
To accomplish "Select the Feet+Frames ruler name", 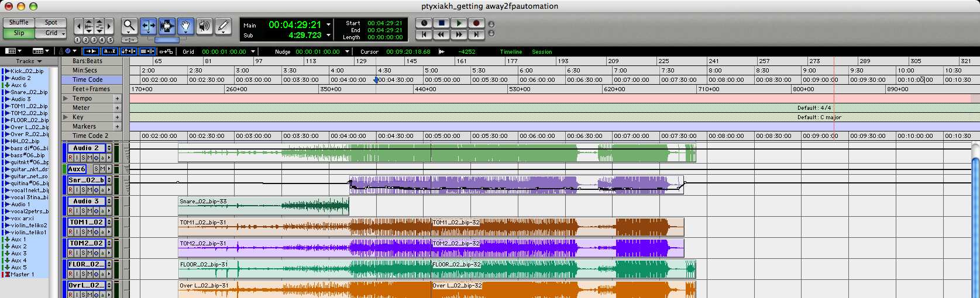I will 91,89.
